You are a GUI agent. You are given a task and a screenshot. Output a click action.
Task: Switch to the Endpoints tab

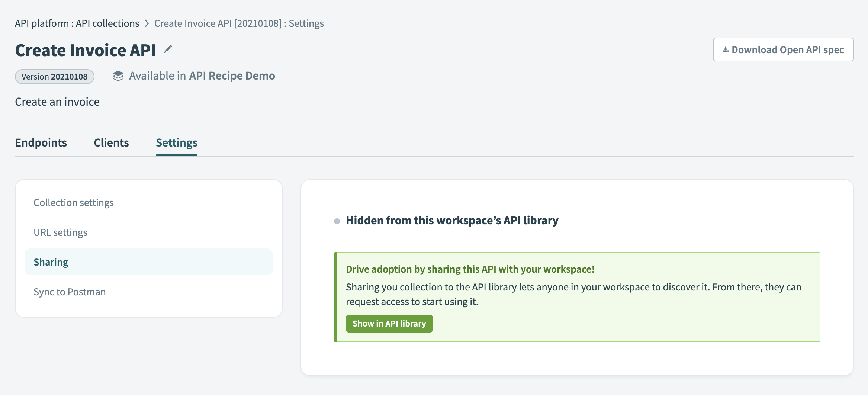41,142
